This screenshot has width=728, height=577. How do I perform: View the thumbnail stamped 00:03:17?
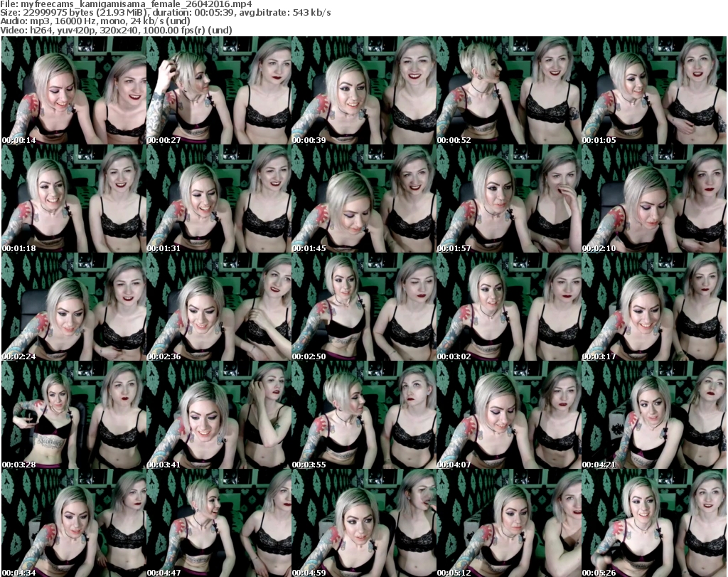pyautogui.click(x=654, y=307)
